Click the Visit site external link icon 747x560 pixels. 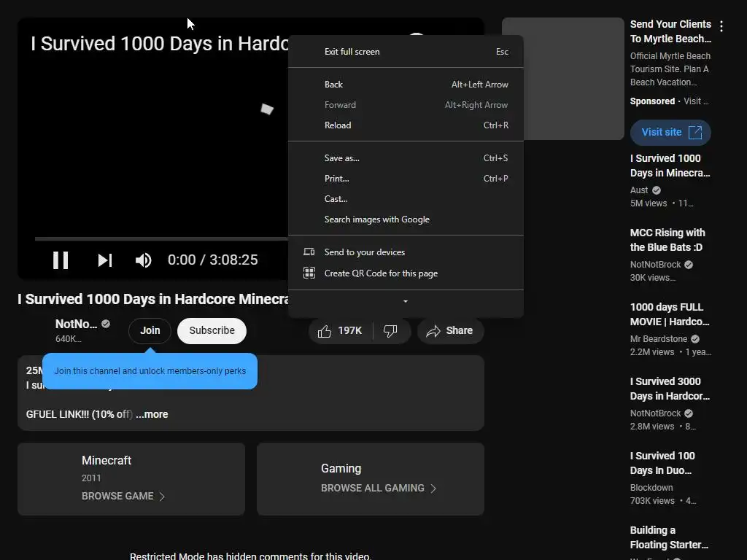click(x=695, y=133)
